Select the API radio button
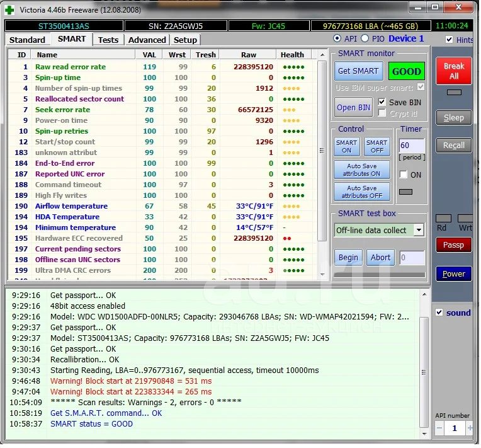This screenshot has width=481, height=448. [337, 38]
